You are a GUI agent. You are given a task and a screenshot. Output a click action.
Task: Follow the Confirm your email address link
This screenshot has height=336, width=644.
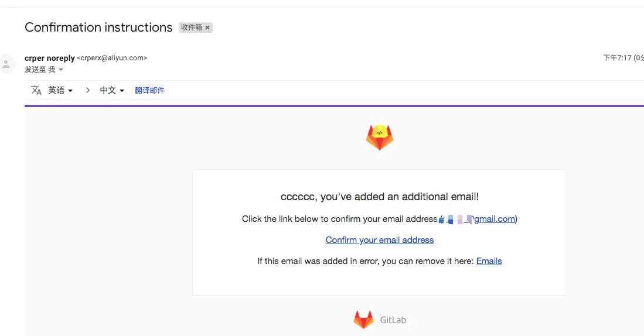(380, 240)
